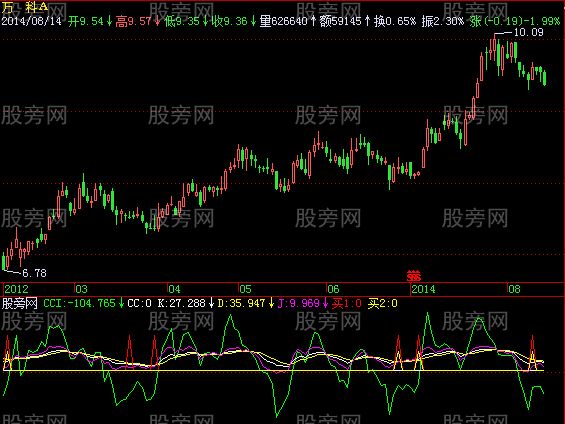Click the 04 month marker on axis

[x=174, y=289]
